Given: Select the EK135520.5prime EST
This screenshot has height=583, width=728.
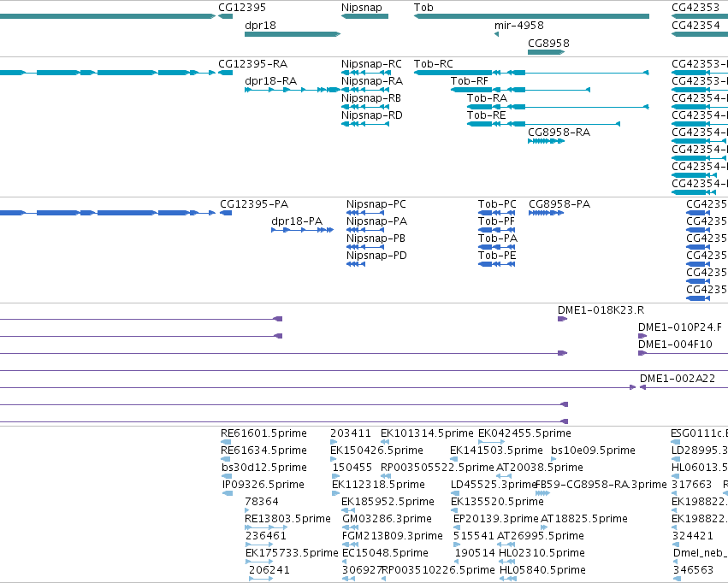Looking at the screenshot, I should [x=454, y=510].
